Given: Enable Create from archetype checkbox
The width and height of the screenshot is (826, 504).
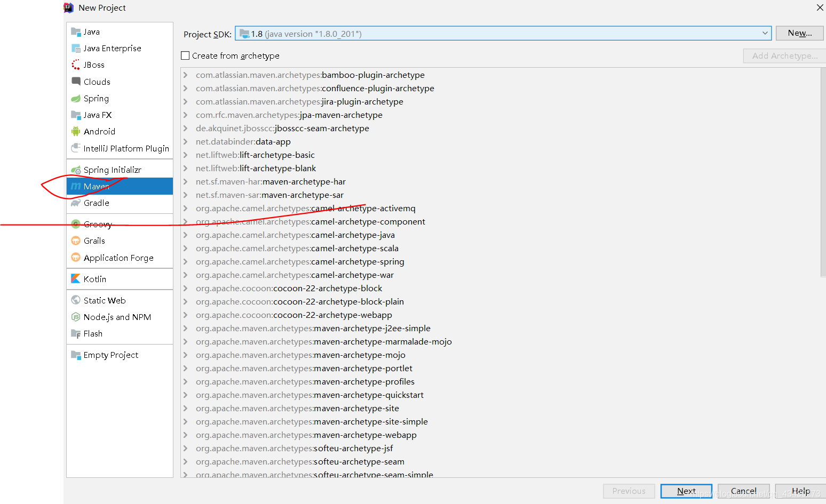Looking at the screenshot, I should (185, 55).
